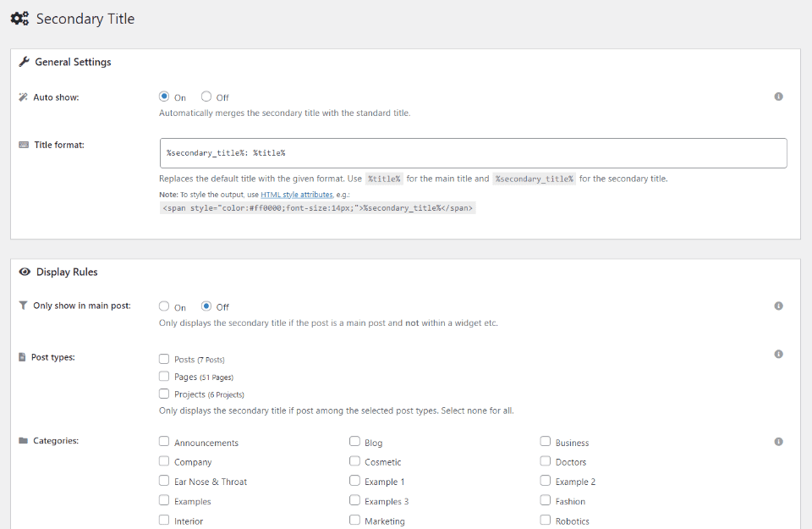This screenshot has width=812, height=529.
Task: Check the Pages post type checkbox
Action: pyautogui.click(x=164, y=376)
